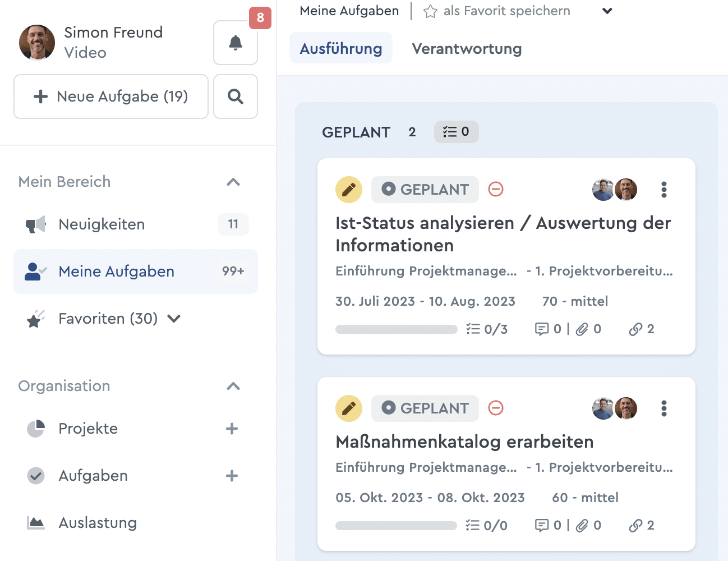Screen dimensions: 728x561
Task: Collapse the Mein Bereich section
Action: 233,182
